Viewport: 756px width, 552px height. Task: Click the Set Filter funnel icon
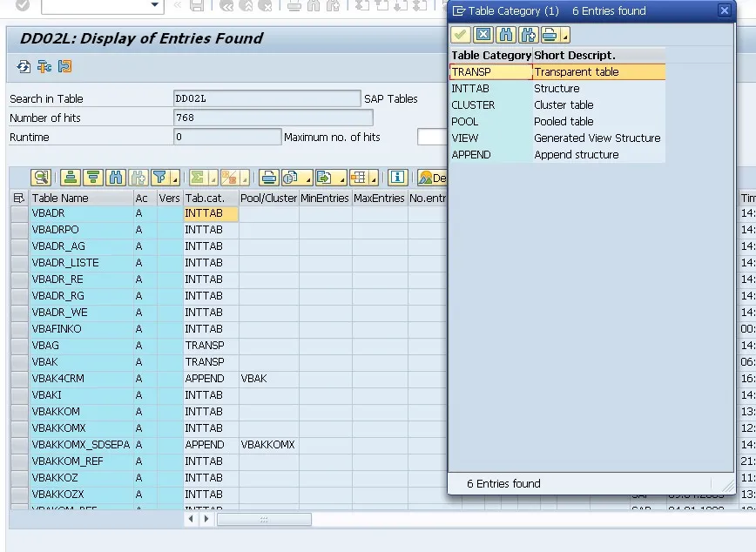click(159, 178)
